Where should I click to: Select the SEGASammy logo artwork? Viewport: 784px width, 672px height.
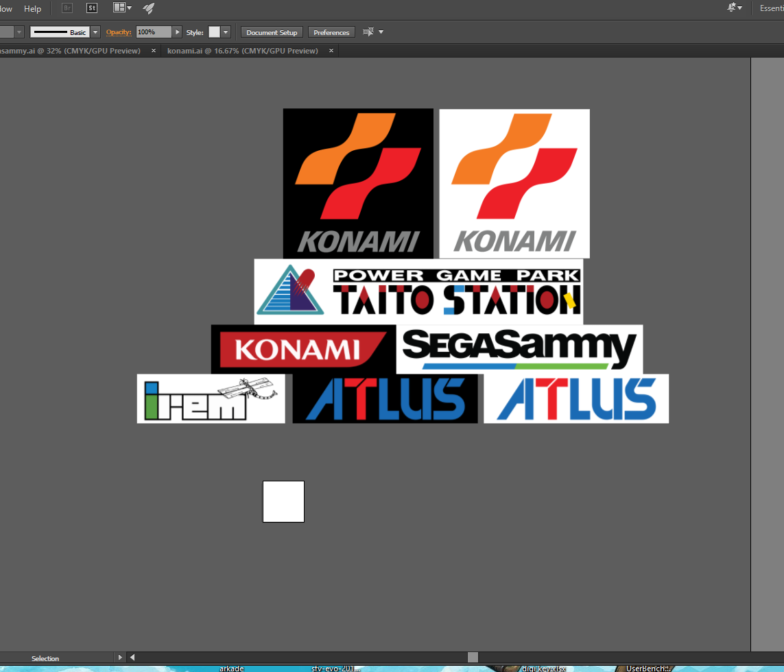pos(519,349)
